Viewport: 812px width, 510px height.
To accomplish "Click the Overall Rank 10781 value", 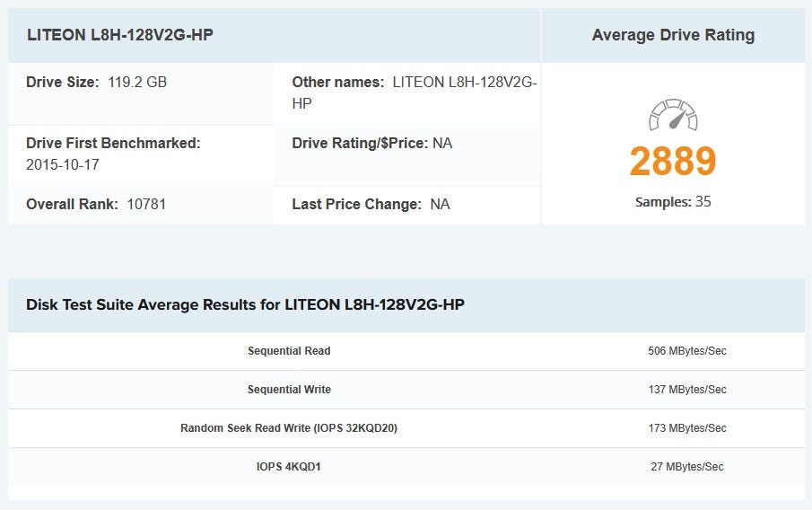I will click(x=146, y=204).
